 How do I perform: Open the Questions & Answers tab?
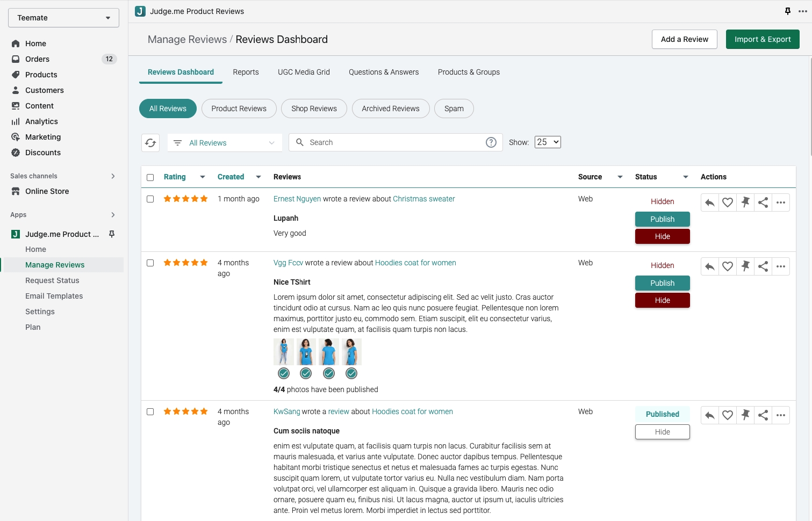[384, 72]
